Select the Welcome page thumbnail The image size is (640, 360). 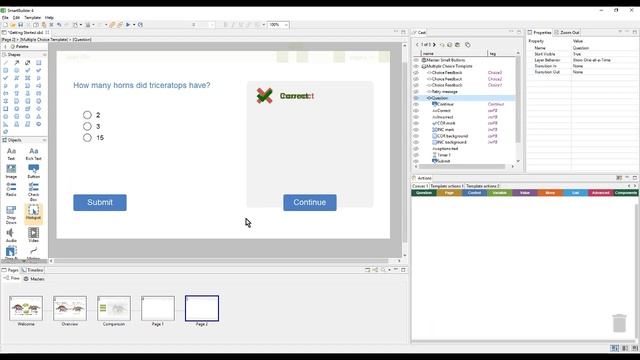pos(26,309)
